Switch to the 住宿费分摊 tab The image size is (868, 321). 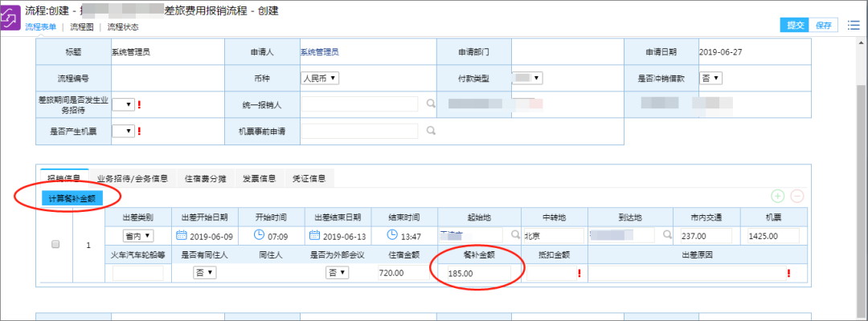coord(204,178)
